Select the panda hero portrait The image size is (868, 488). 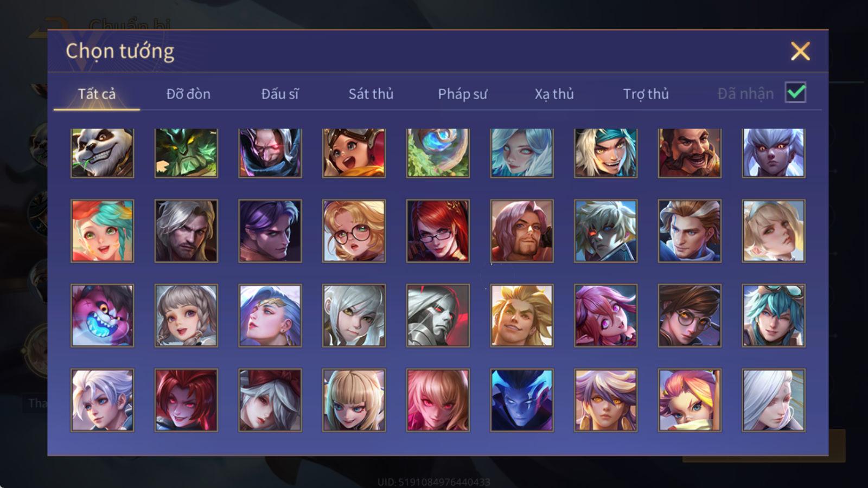tap(102, 153)
